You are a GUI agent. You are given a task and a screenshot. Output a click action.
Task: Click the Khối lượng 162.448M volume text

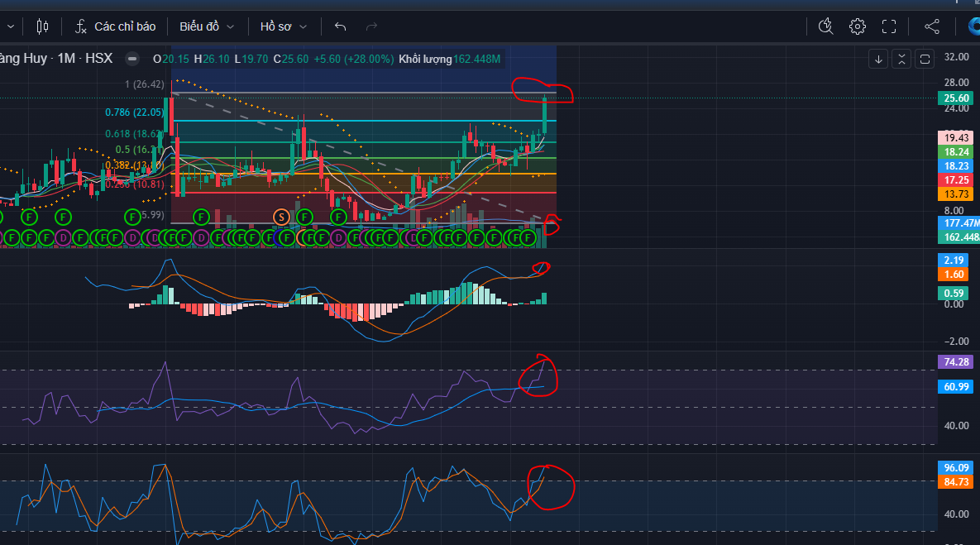(x=449, y=59)
